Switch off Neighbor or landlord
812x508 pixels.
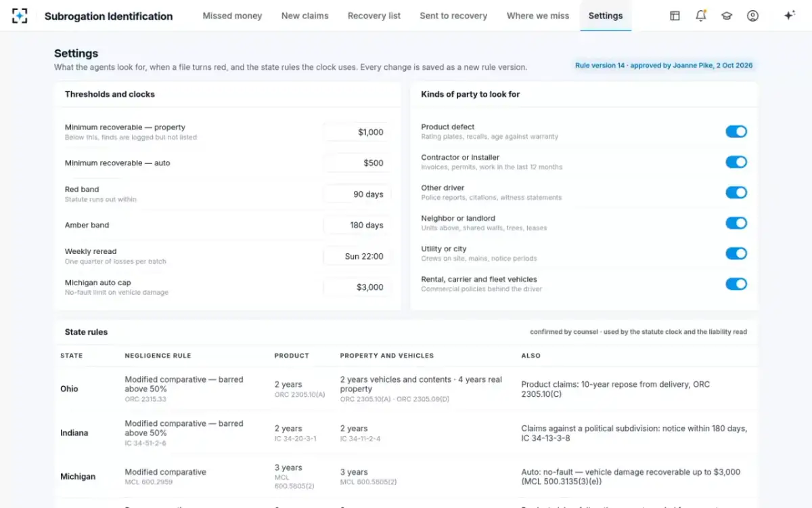click(736, 223)
